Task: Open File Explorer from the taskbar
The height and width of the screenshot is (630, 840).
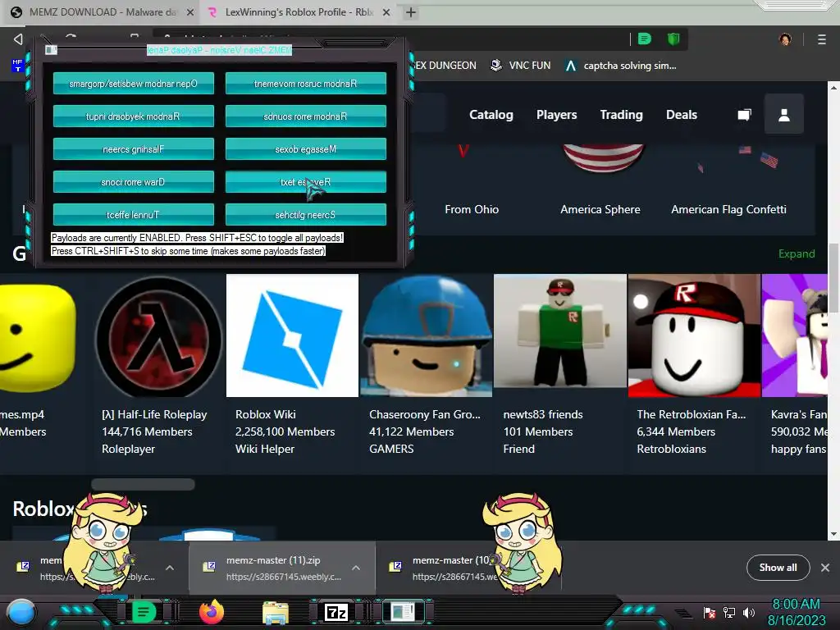Action: tap(276, 613)
